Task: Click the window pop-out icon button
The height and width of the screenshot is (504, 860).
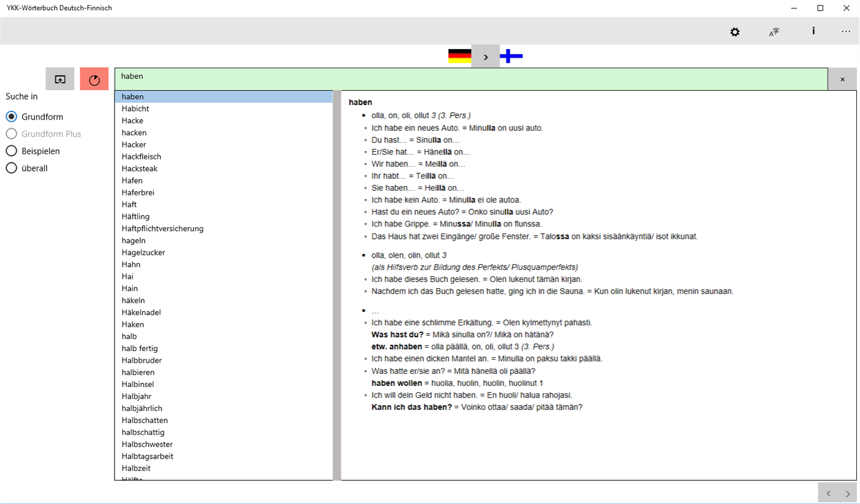Action: 60,79
